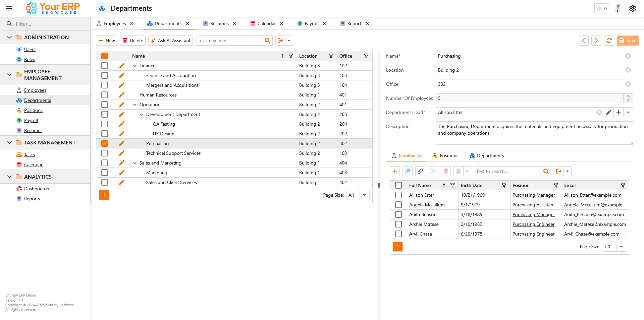Click the add employee plus icon
This screenshot has height=320, width=644.
coord(395,171)
